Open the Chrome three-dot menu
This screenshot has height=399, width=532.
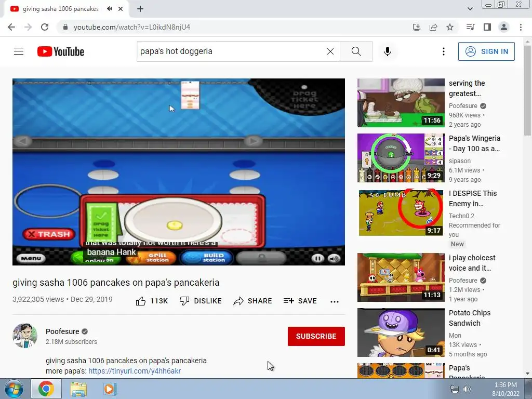521,27
